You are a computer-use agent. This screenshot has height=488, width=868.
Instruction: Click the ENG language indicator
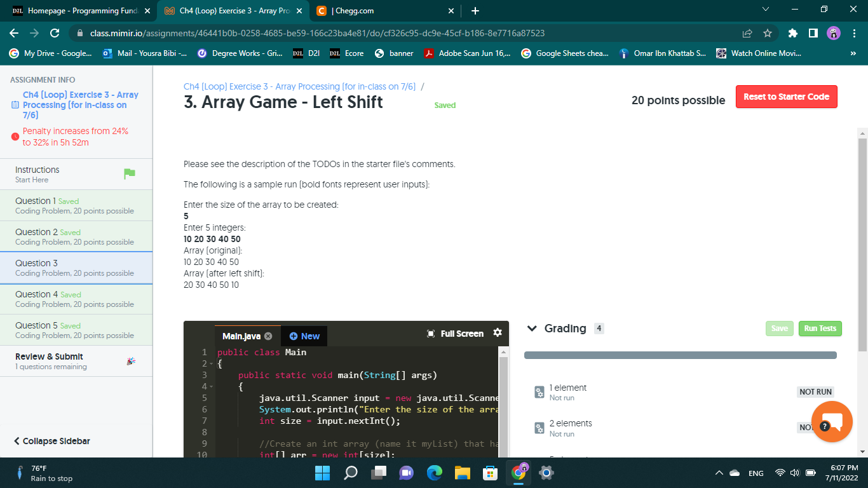[756, 473]
